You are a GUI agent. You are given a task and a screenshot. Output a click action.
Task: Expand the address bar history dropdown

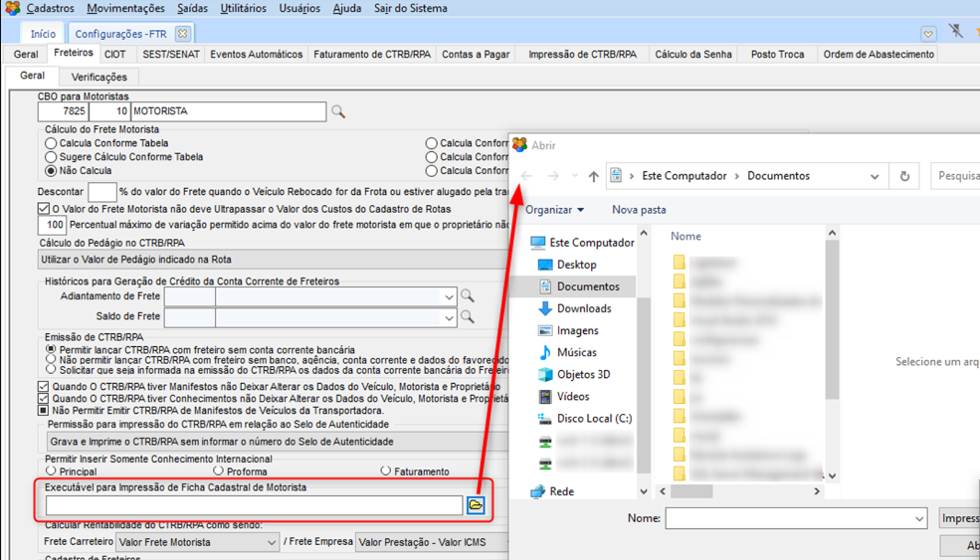pyautogui.click(x=875, y=176)
